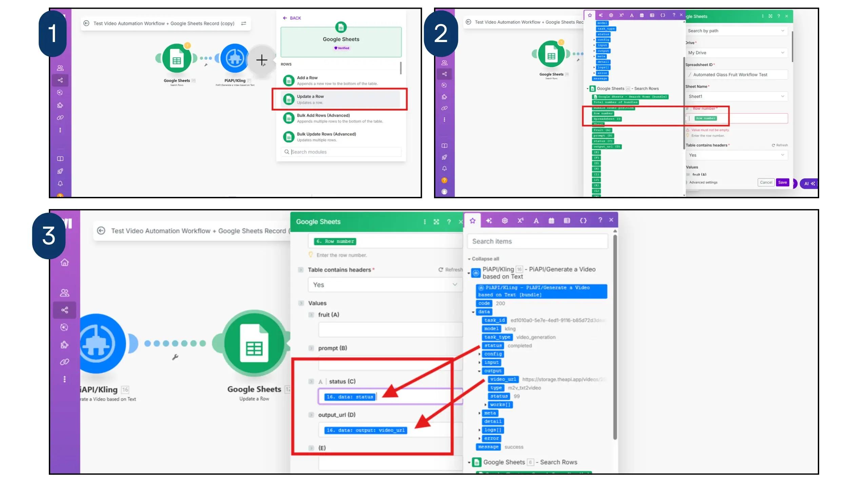The image size is (868, 488).
Task: Click wrench icon under connector in screenshot 1
Action: (206, 65)
